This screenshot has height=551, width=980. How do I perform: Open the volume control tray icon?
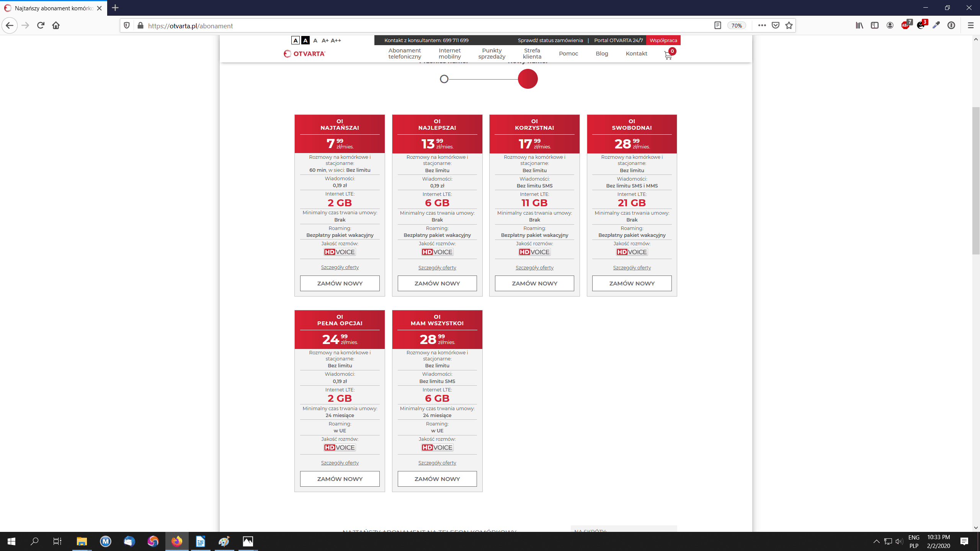(x=899, y=541)
